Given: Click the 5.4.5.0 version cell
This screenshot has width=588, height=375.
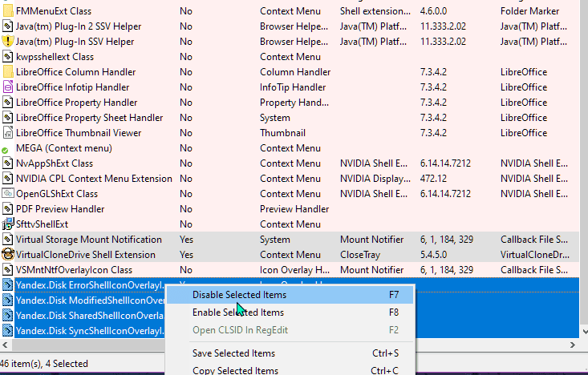Looking at the screenshot, I should point(433,255).
